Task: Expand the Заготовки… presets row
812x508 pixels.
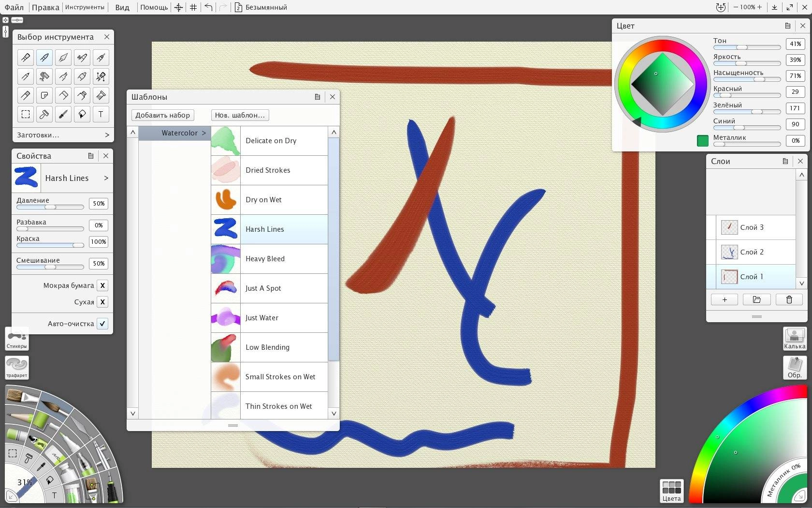Action: pos(63,135)
